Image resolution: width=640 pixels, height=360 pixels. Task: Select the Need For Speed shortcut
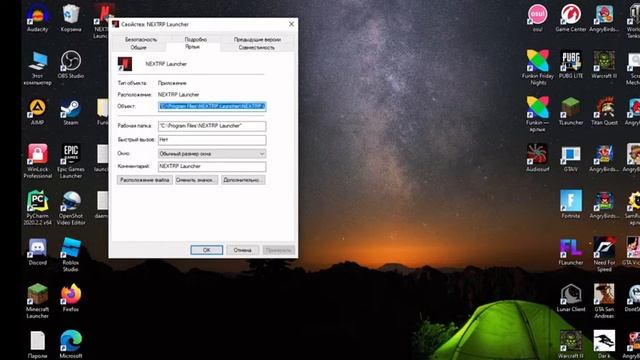tap(604, 254)
